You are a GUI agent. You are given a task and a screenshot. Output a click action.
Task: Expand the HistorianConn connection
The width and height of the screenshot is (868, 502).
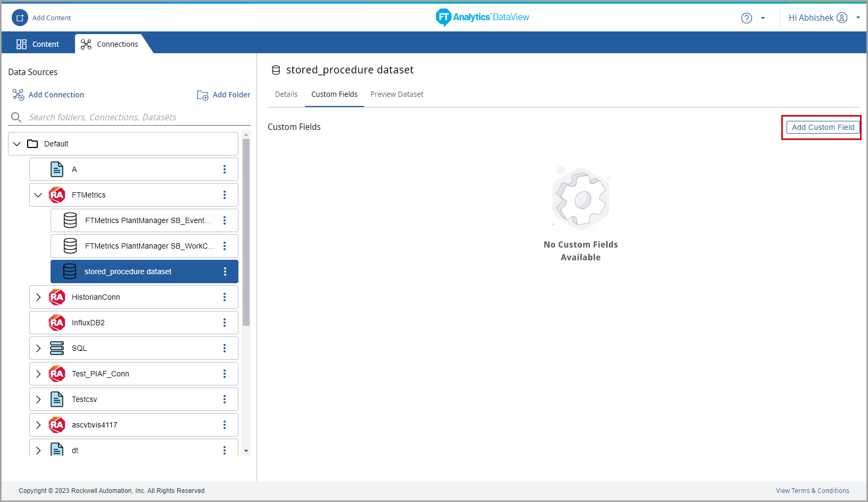pyautogui.click(x=38, y=297)
